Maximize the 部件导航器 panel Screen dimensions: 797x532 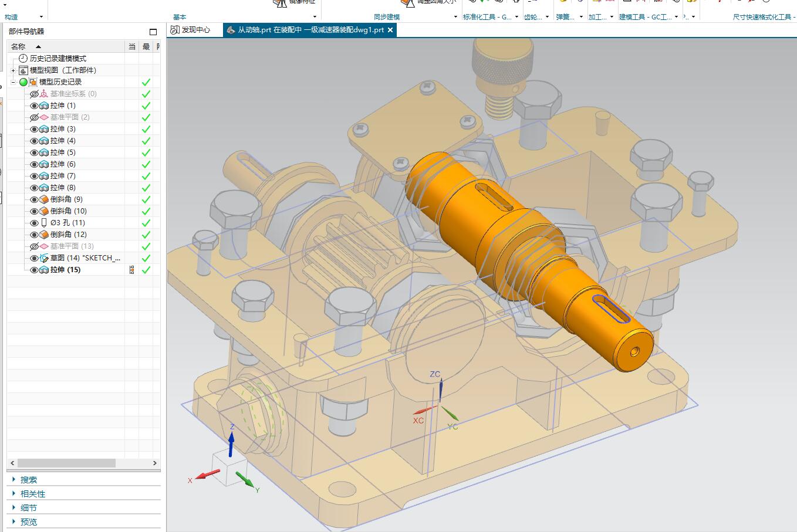pyautogui.click(x=153, y=32)
